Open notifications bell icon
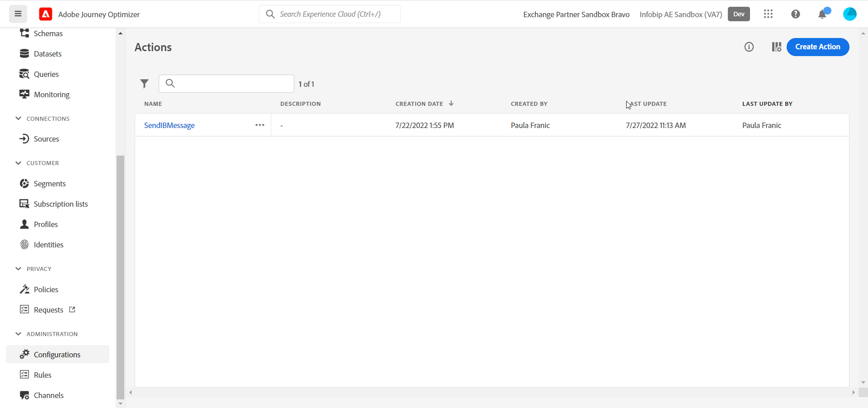Screen dimensions: 868x408 (822, 14)
